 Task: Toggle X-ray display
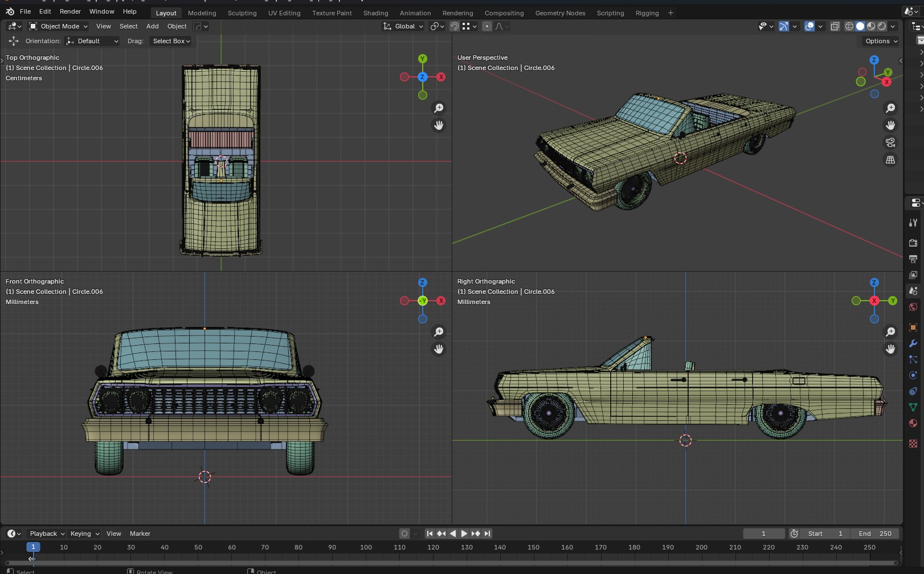coord(835,26)
